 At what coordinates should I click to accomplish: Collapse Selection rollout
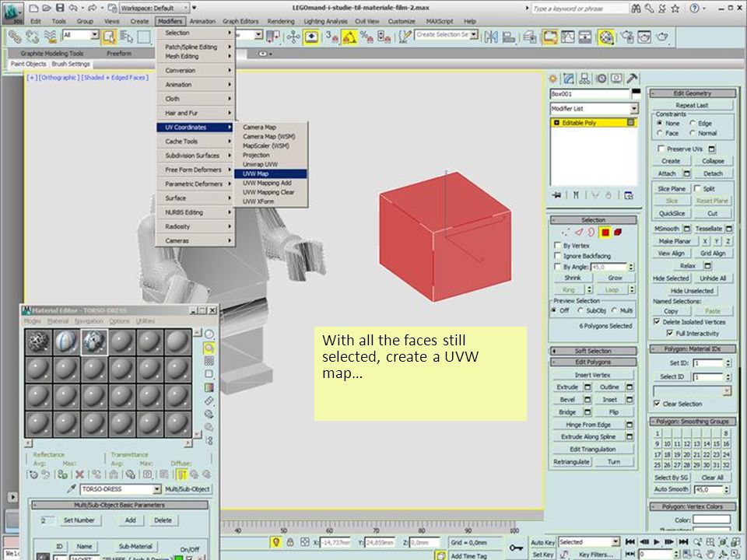(593, 220)
